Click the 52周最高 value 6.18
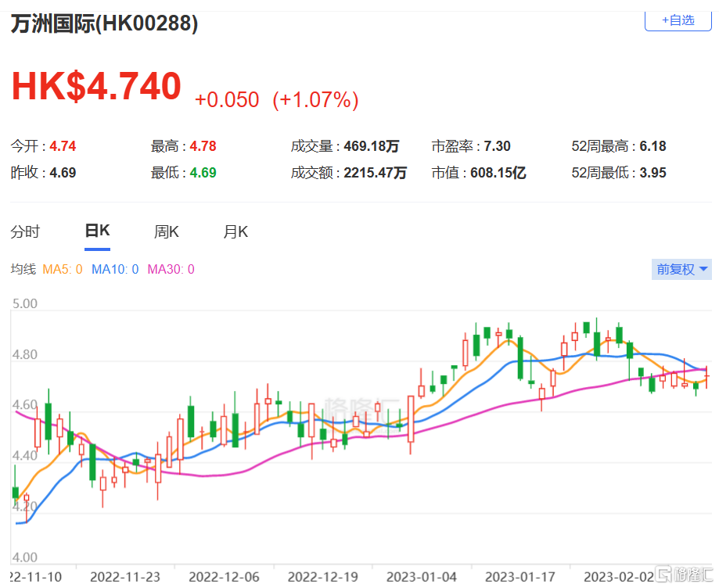Viewport: 719px width, 588px height. click(x=653, y=146)
